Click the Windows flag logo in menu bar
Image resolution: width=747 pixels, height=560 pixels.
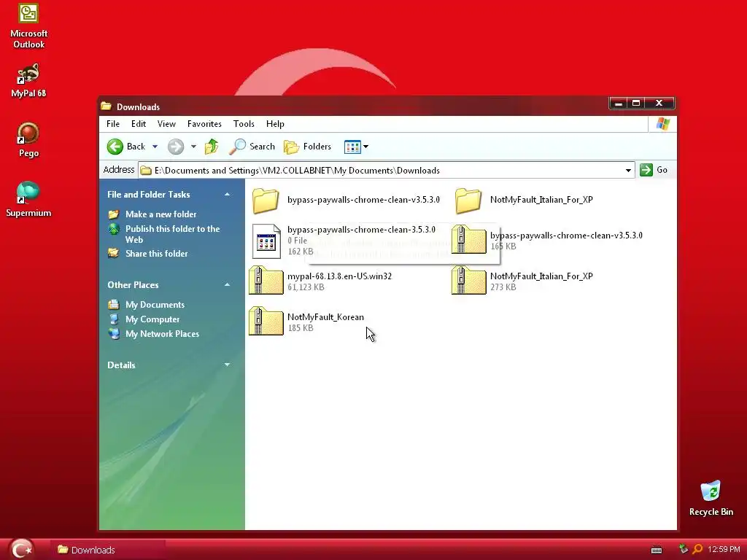point(662,124)
